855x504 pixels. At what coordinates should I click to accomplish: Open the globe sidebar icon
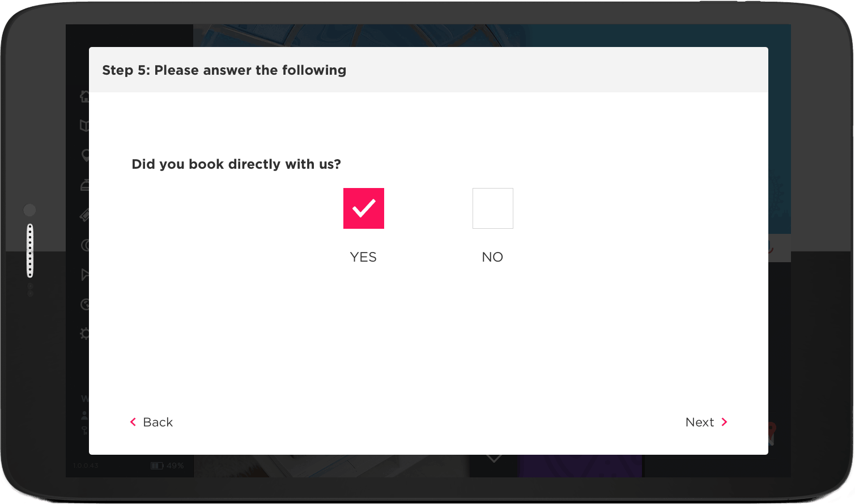coord(85,304)
